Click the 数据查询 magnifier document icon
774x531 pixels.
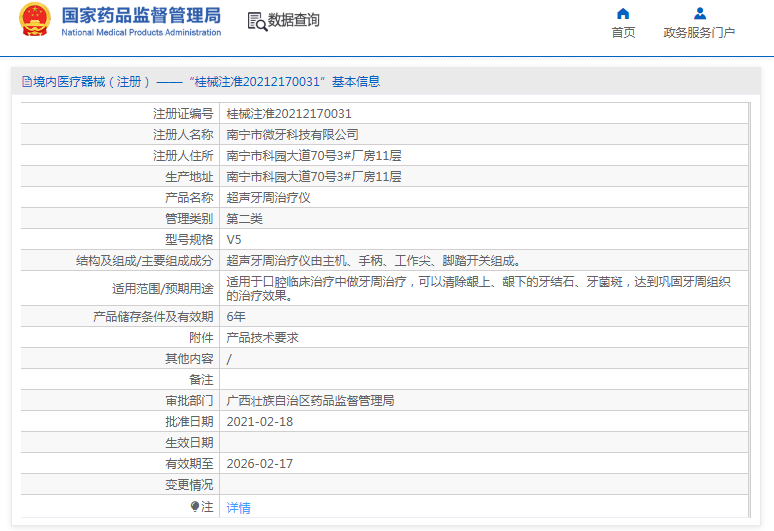(x=257, y=21)
